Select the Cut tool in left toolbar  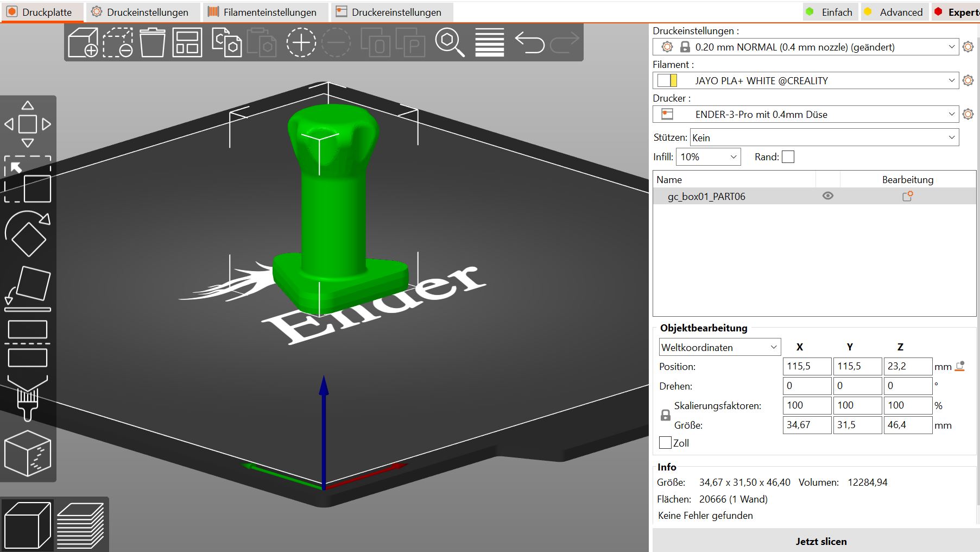[x=28, y=344]
